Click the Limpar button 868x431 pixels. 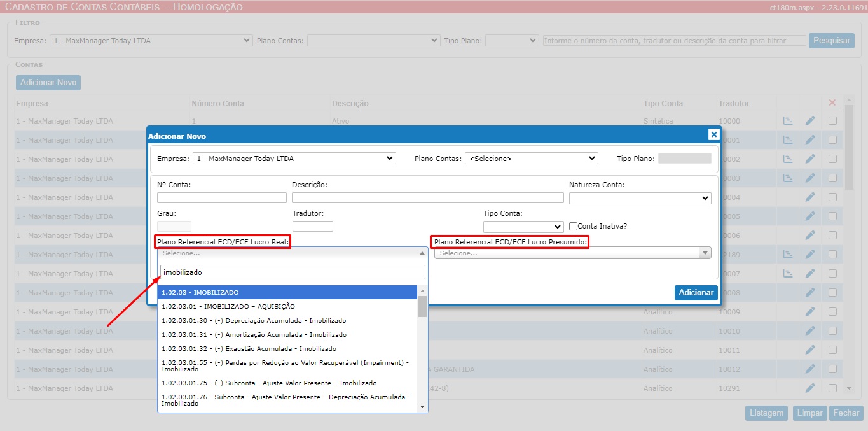(x=809, y=413)
